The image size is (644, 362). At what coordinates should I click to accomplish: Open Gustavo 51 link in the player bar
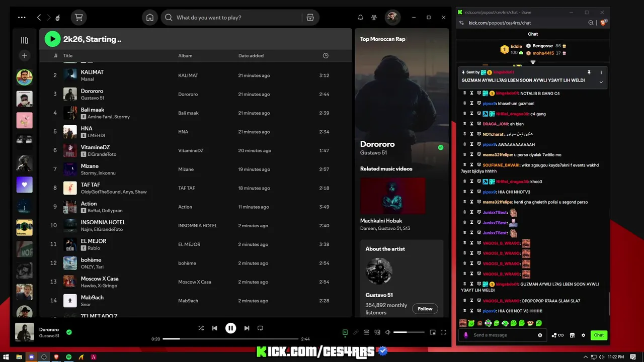(49, 336)
